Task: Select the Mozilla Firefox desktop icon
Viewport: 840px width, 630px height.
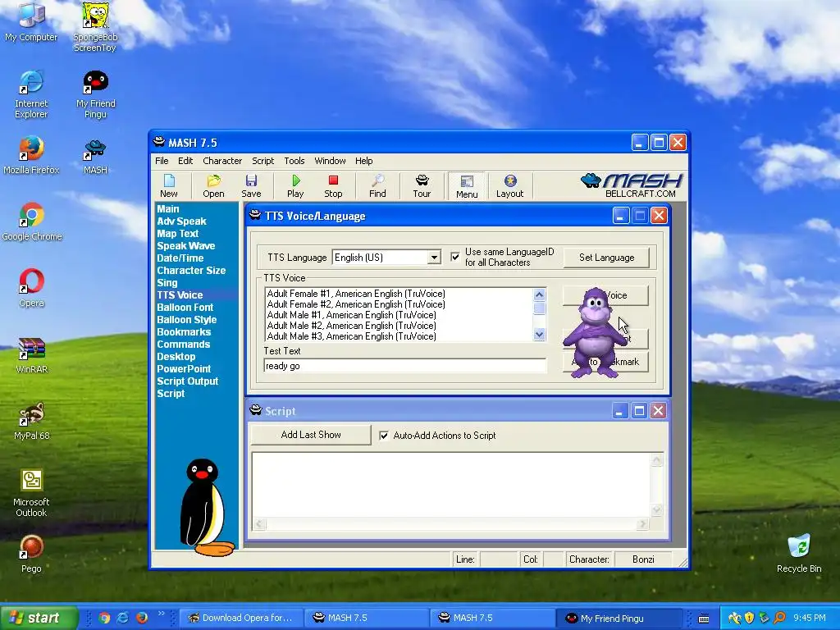Action: (x=31, y=155)
